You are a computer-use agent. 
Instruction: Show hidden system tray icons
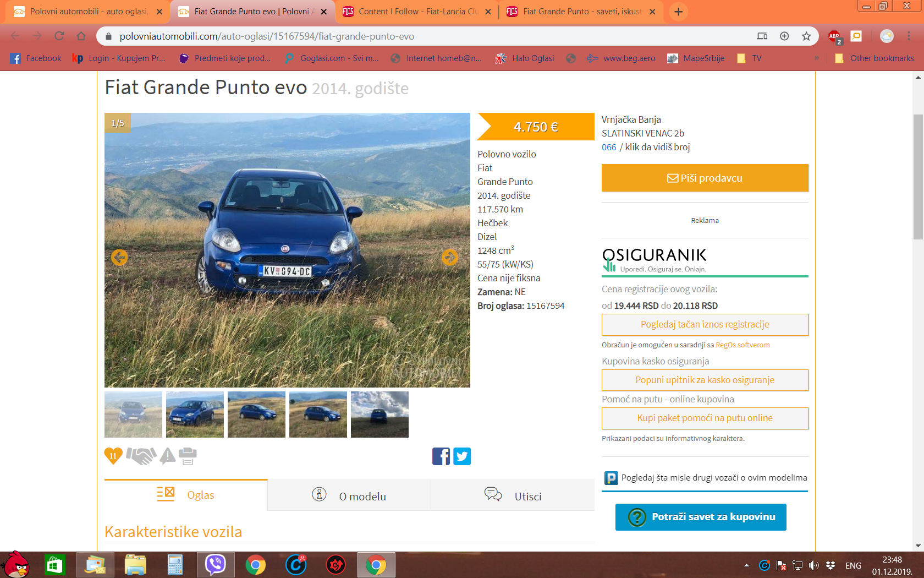click(746, 565)
